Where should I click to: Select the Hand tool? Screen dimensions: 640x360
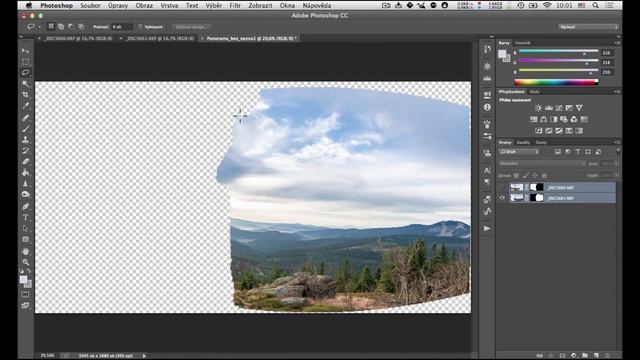(x=26, y=251)
